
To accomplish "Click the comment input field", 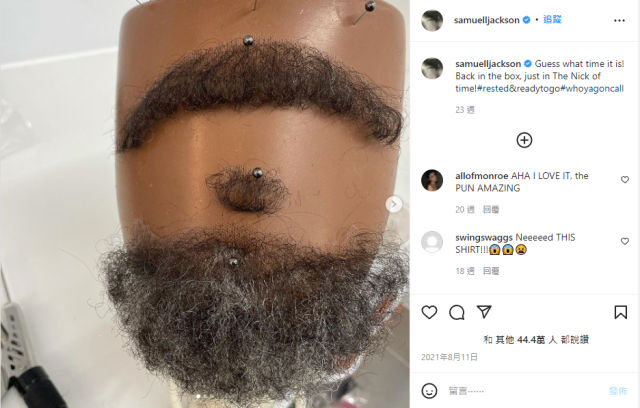I will coord(524,391).
